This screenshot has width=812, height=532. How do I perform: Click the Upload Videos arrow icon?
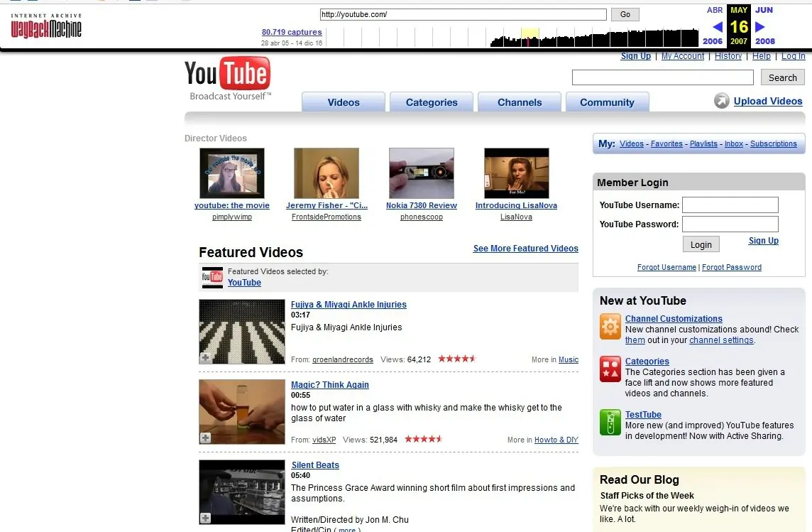click(721, 100)
